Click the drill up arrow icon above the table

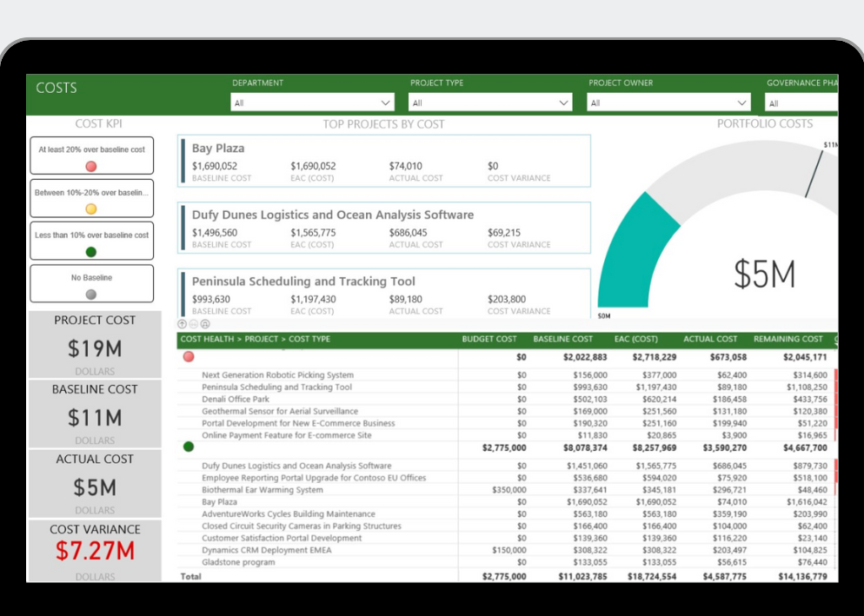(x=183, y=324)
